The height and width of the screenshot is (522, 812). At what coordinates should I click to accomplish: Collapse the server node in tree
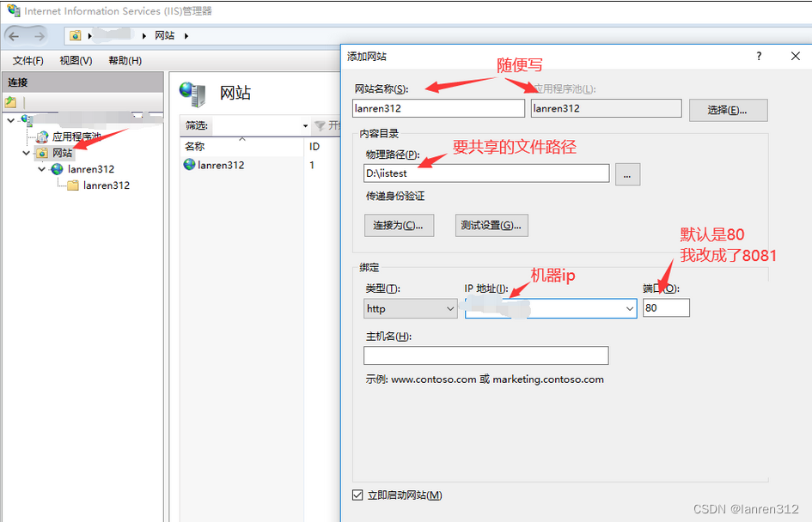(x=11, y=120)
